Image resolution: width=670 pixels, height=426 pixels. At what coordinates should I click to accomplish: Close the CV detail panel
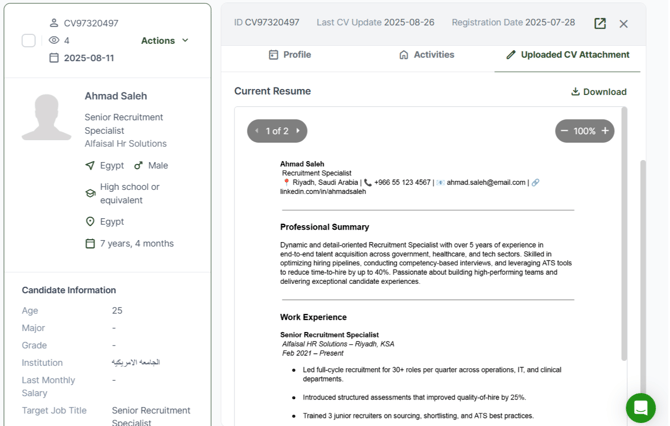point(624,23)
